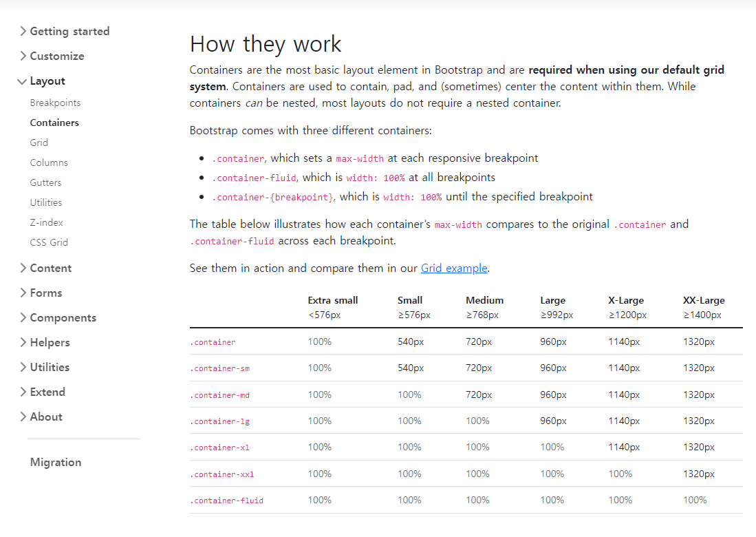Click the Helpers section label
The image size is (756, 537).
pos(50,343)
